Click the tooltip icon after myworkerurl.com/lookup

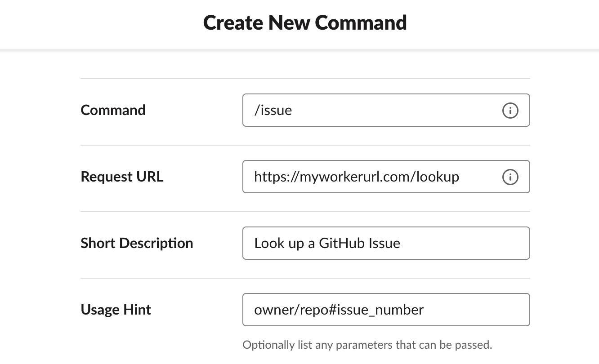510,177
